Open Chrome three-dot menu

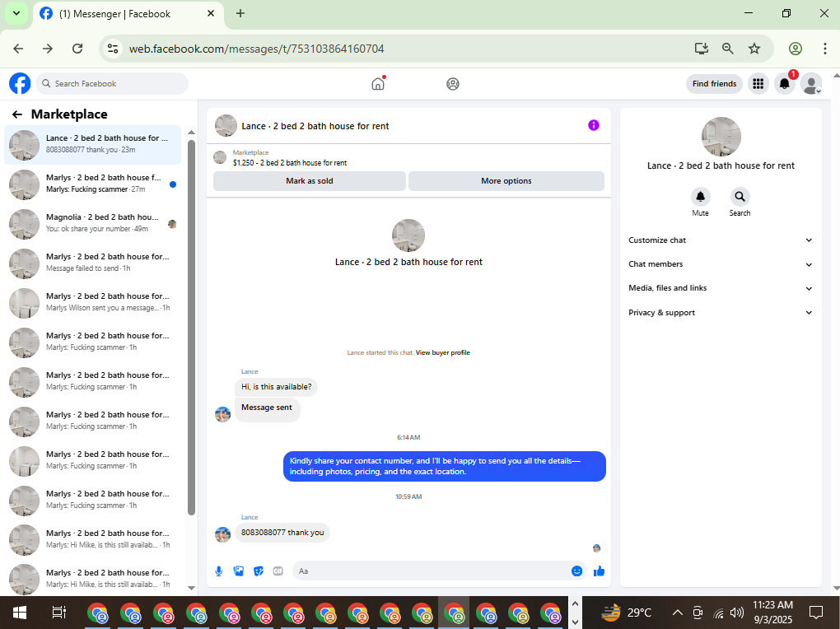[x=825, y=49]
